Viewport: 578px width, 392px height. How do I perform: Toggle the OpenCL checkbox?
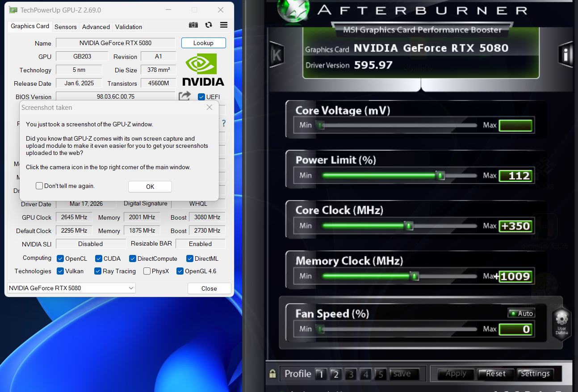60,259
